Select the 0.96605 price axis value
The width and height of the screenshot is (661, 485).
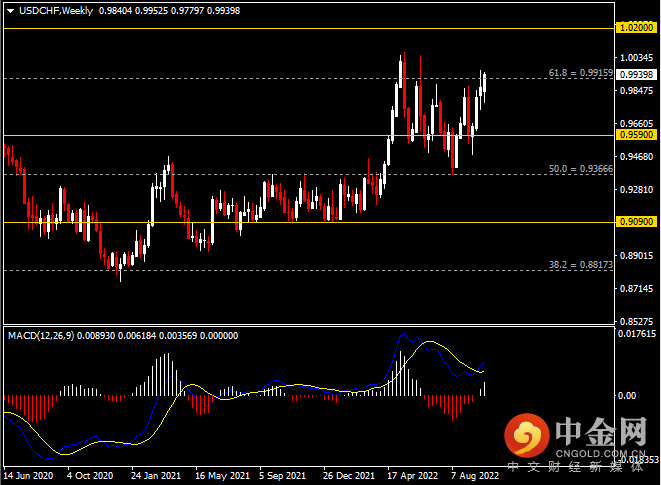click(637, 124)
